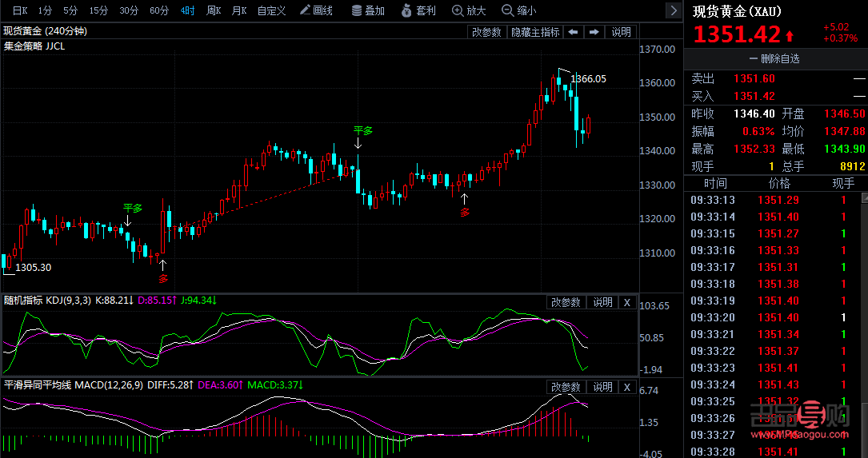This screenshot has height=458, width=868.
Task: Click the +0.37% change percentage
Action: [x=840, y=38]
